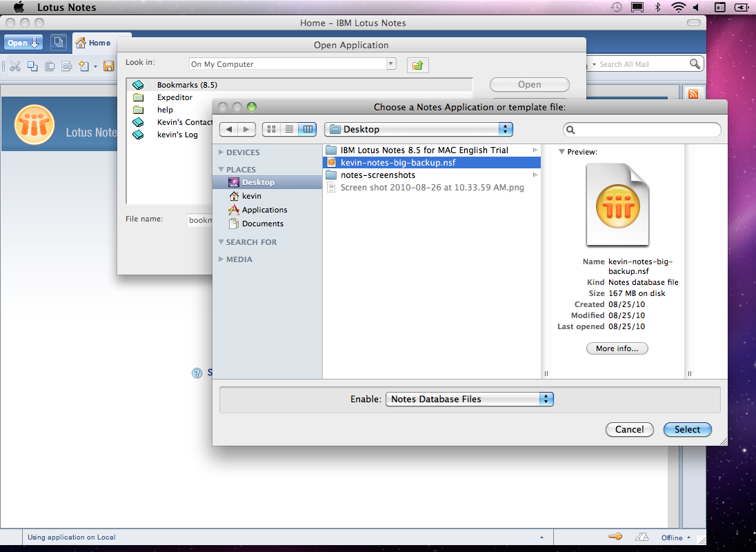
Task: Click the Apple menu logo
Action: pos(19,7)
